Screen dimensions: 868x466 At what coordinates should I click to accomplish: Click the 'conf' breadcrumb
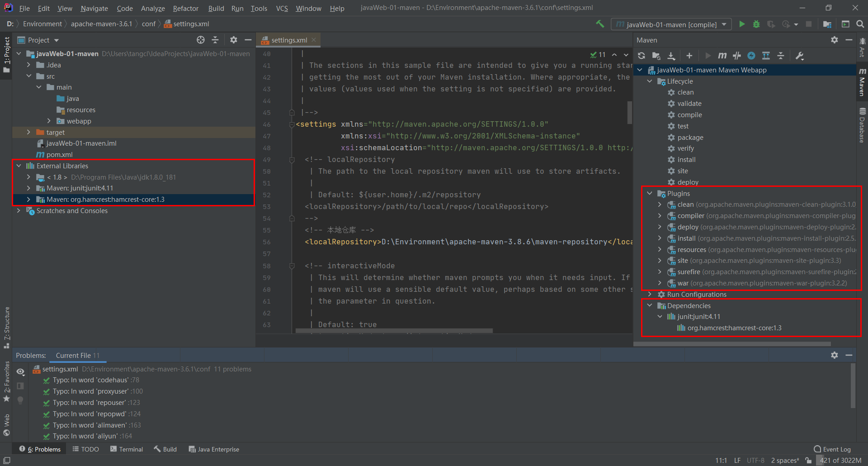coord(149,24)
